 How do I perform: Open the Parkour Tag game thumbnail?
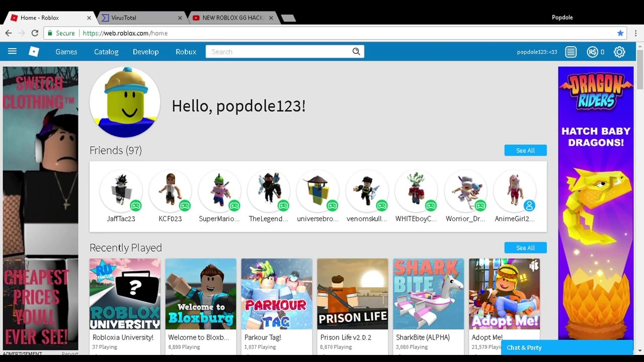coord(277,294)
